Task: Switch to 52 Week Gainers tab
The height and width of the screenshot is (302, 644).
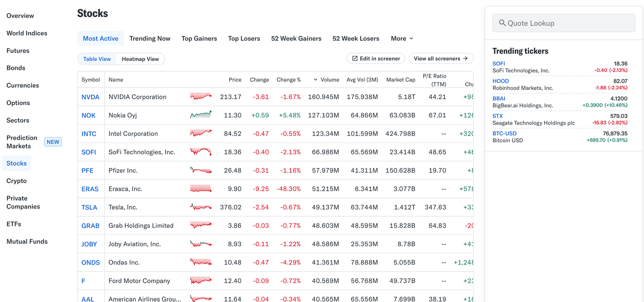Action: (x=296, y=38)
